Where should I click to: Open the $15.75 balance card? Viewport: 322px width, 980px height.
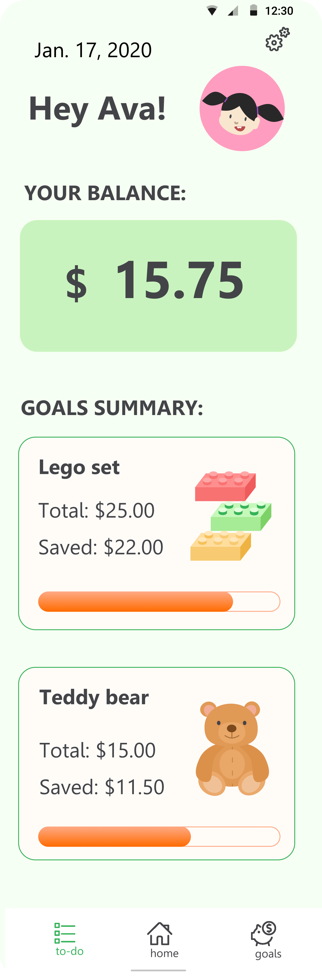click(x=158, y=286)
